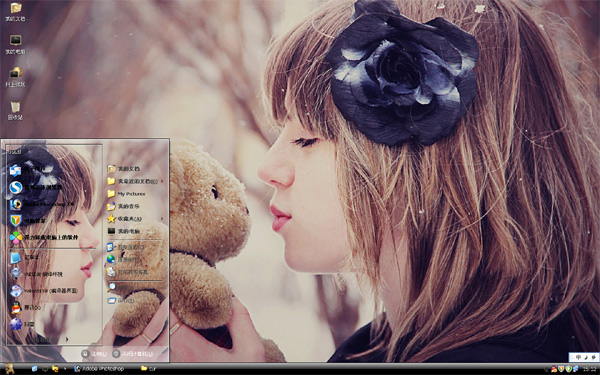Click the green shield tray icon
Viewport: 600px width, 375px height.
pyautogui.click(x=568, y=369)
